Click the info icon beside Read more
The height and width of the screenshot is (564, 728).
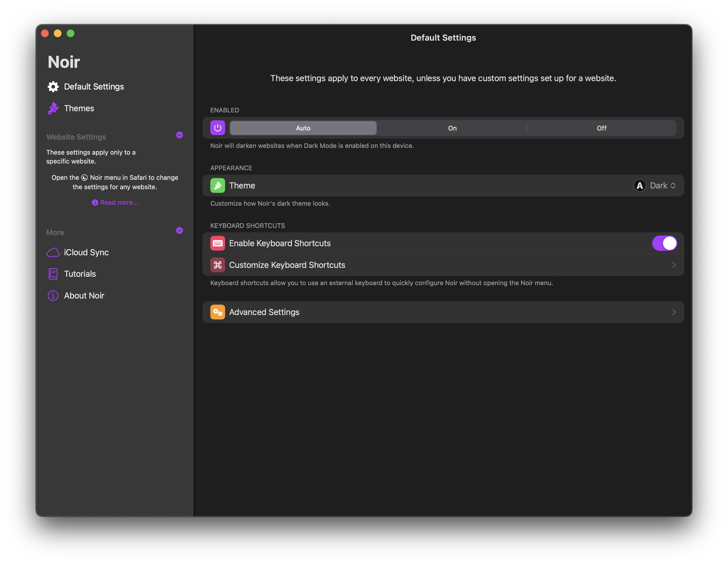pyautogui.click(x=95, y=203)
